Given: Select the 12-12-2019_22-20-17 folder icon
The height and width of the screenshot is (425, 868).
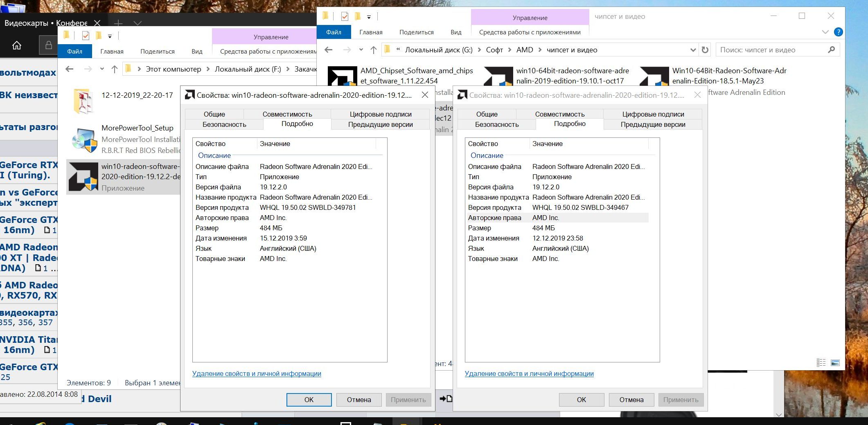Looking at the screenshot, I should [x=84, y=101].
